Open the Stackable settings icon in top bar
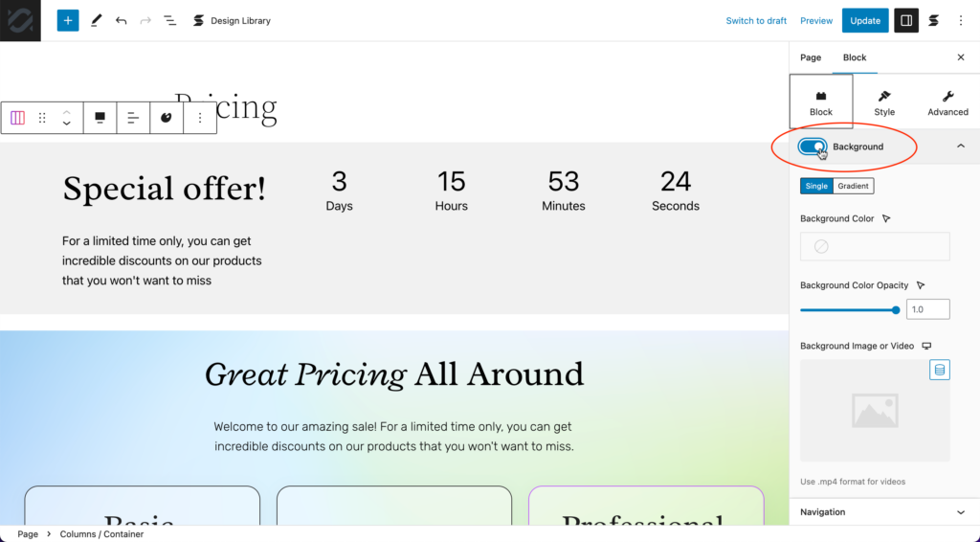 tap(933, 21)
